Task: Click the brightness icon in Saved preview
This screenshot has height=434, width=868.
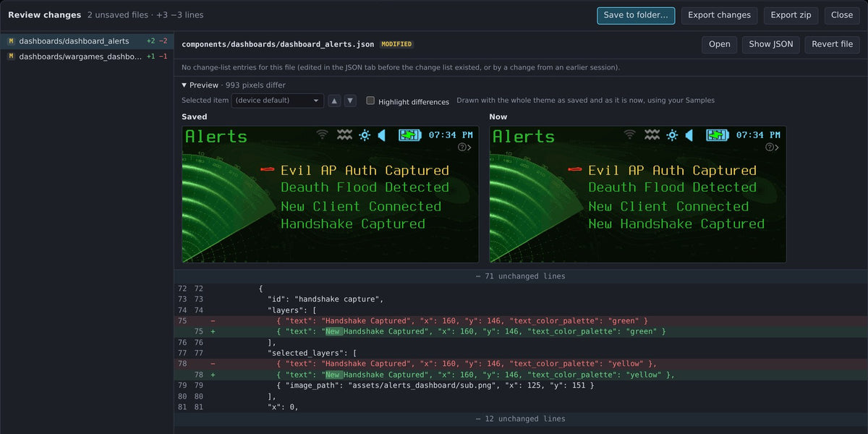Action: click(x=365, y=135)
